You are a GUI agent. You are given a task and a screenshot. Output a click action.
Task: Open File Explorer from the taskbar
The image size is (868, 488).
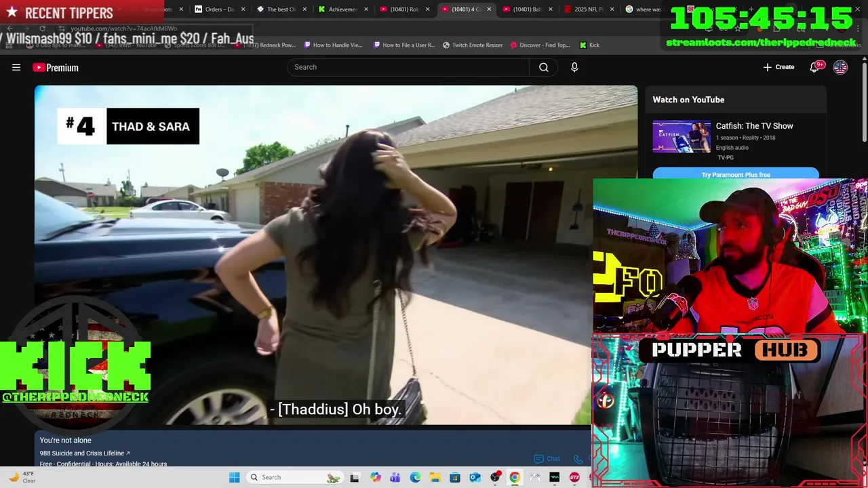[x=435, y=477]
